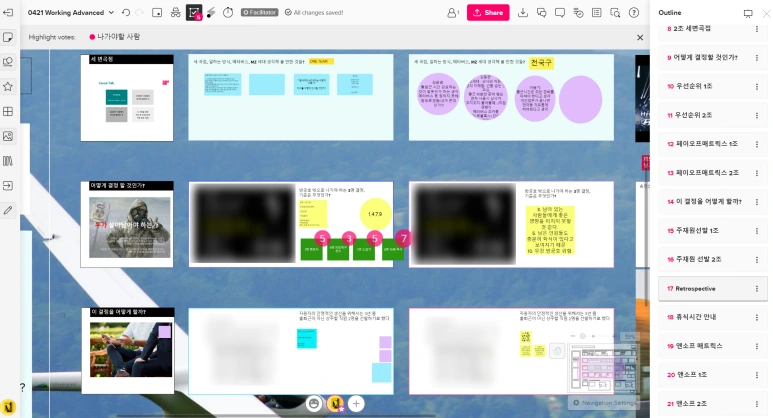Open the content library books icon
This screenshot has width=773, height=418.
(x=8, y=161)
